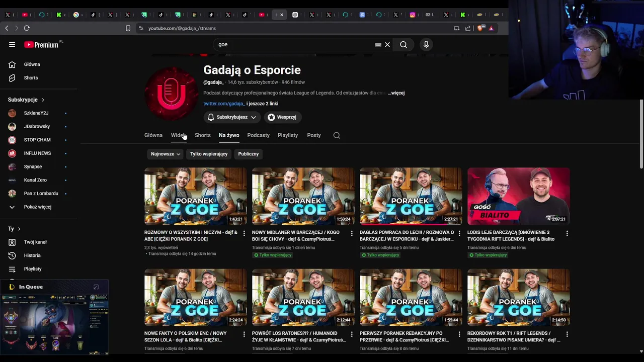Switch to the Wideo tab

point(178,135)
